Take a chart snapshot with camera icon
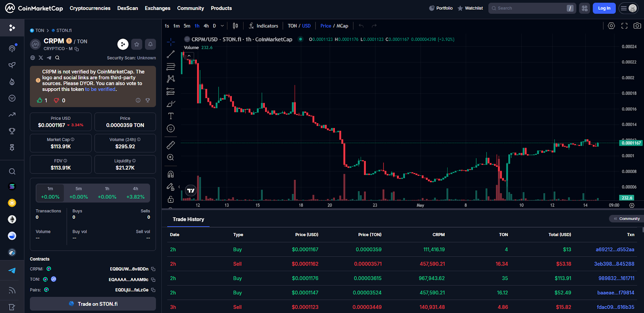Screen dimensions: 644x313 tap(637, 26)
